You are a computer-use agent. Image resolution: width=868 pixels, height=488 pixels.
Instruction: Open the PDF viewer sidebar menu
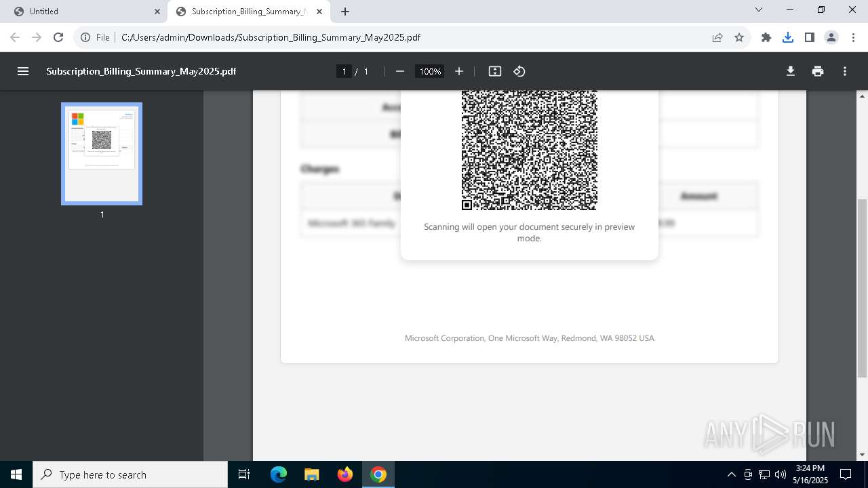[x=23, y=71]
